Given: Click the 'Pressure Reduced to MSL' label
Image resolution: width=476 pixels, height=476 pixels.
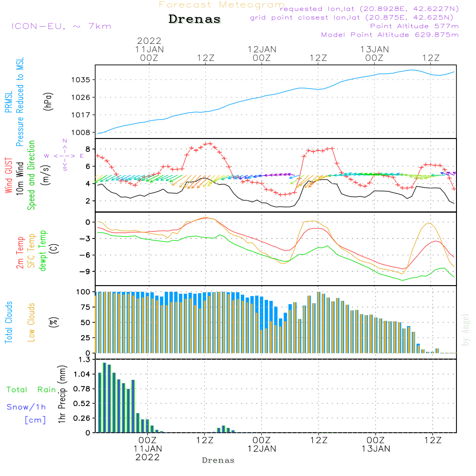Looking at the screenshot, I should point(20,102).
